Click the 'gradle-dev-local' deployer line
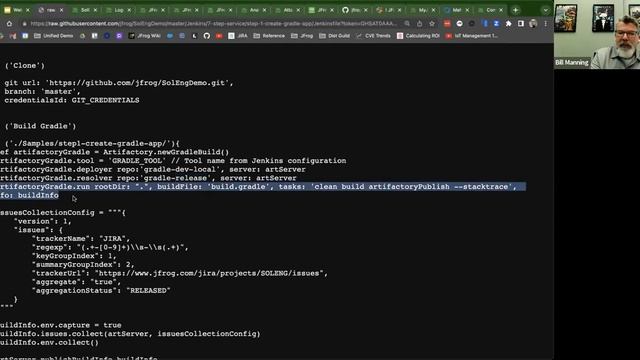The image size is (640, 360). [153, 169]
